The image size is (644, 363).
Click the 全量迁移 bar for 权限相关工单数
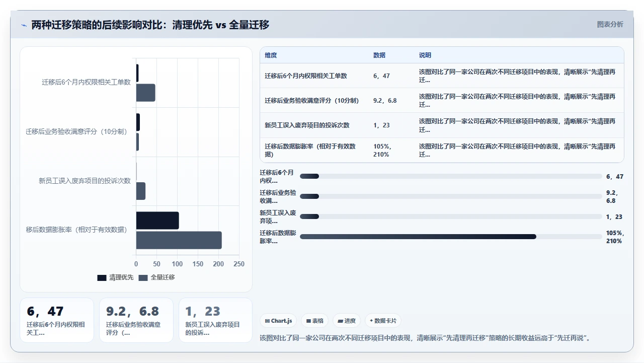(x=146, y=93)
